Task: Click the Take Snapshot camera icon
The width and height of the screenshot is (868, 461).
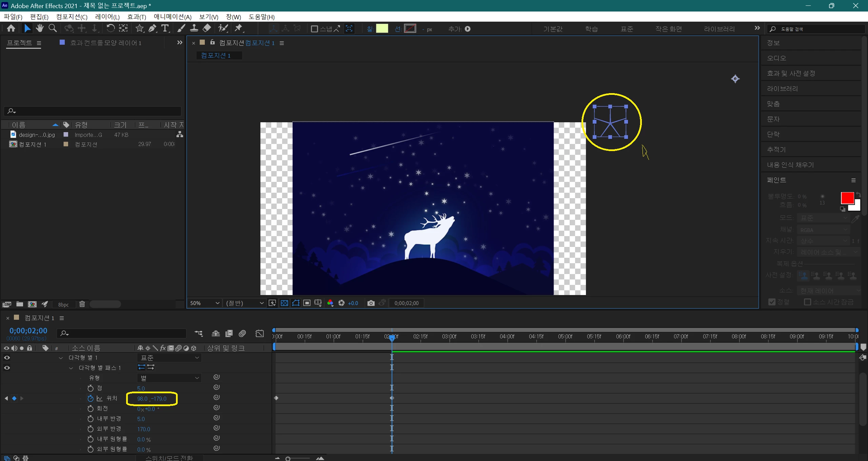Action: pyautogui.click(x=371, y=303)
